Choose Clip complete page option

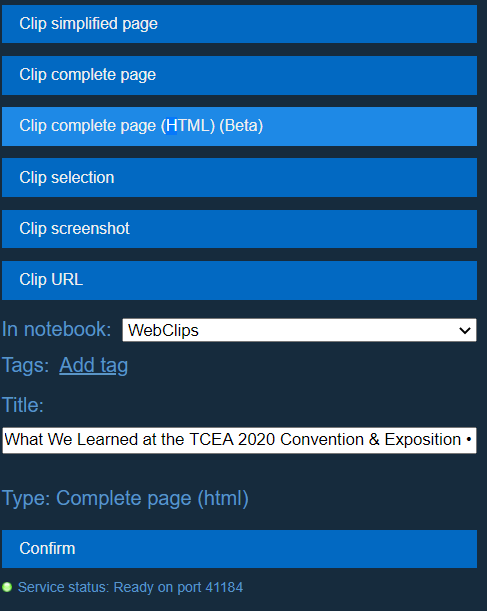pos(239,75)
